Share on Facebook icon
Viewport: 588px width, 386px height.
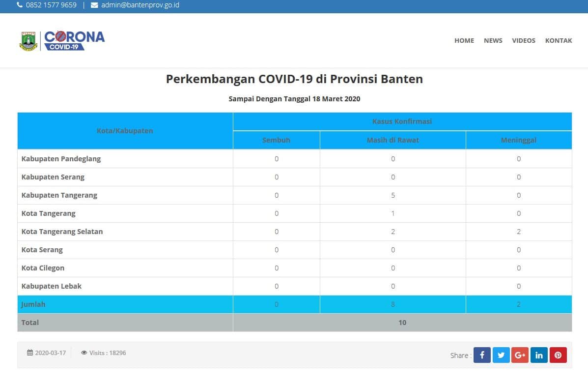(482, 355)
